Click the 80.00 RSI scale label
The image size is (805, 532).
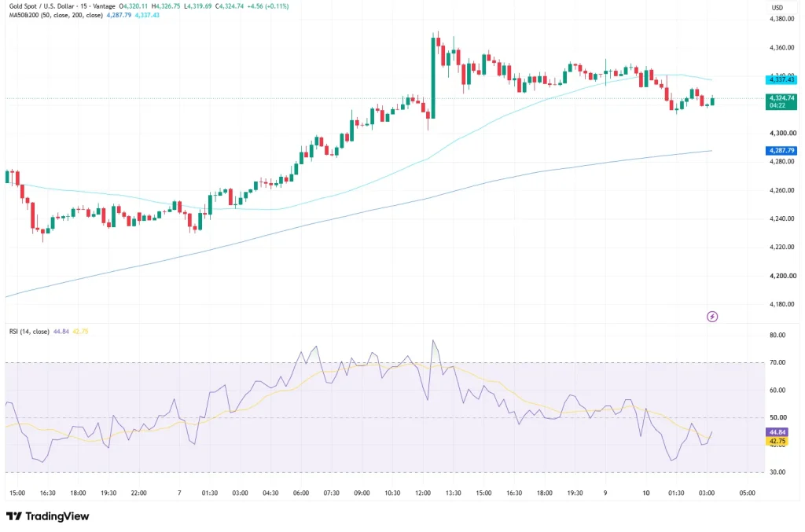click(777, 335)
